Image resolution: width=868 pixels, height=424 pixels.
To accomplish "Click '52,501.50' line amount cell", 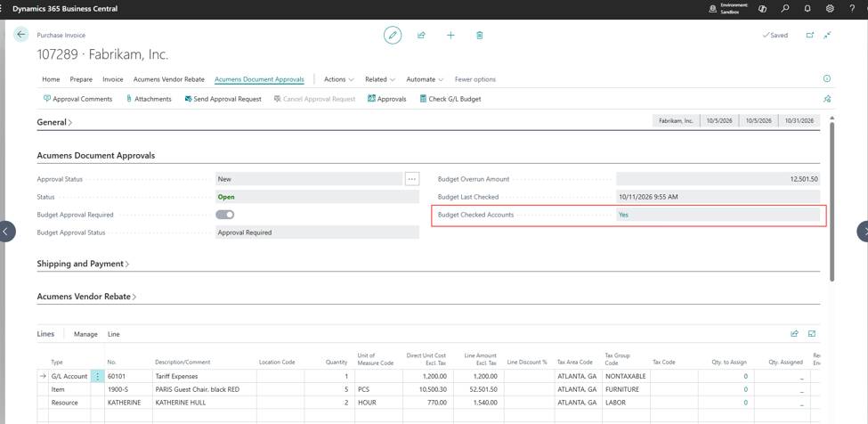I will pyautogui.click(x=481, y=389).
